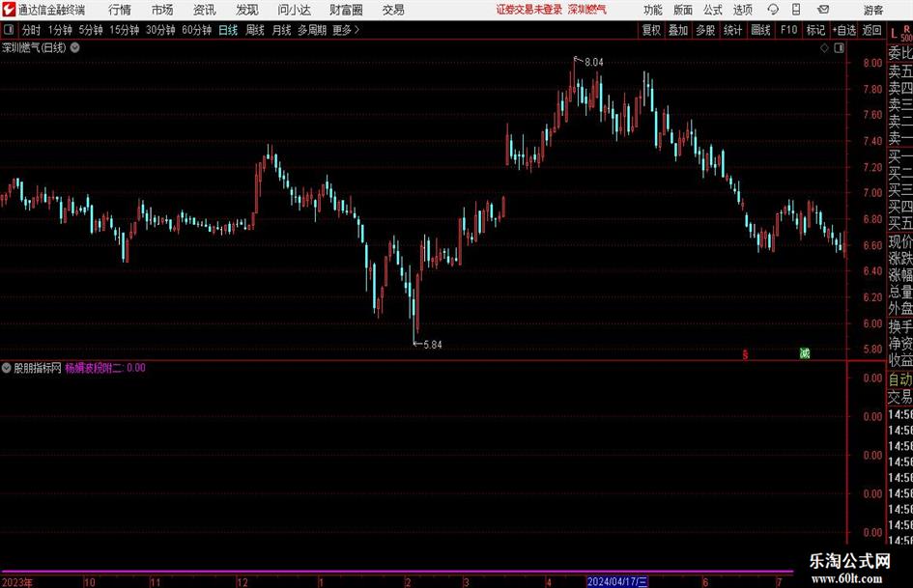Click the L indicator in right panel

[x=894, y=35]
